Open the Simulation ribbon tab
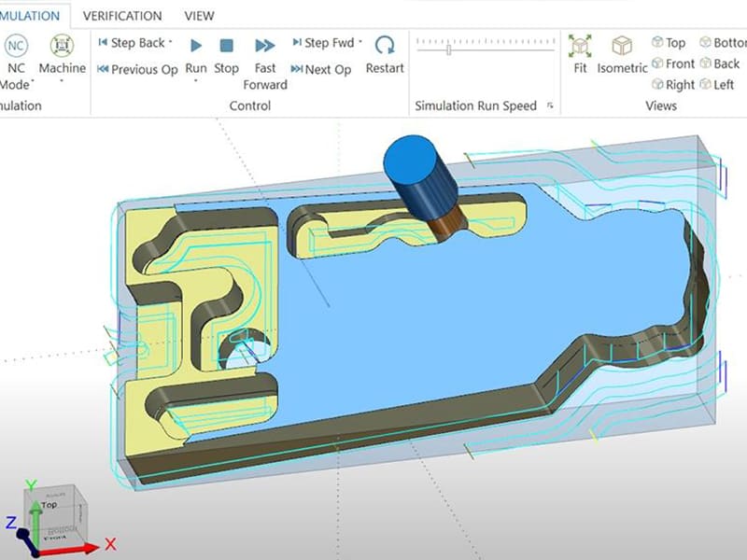 coord(30,16)
